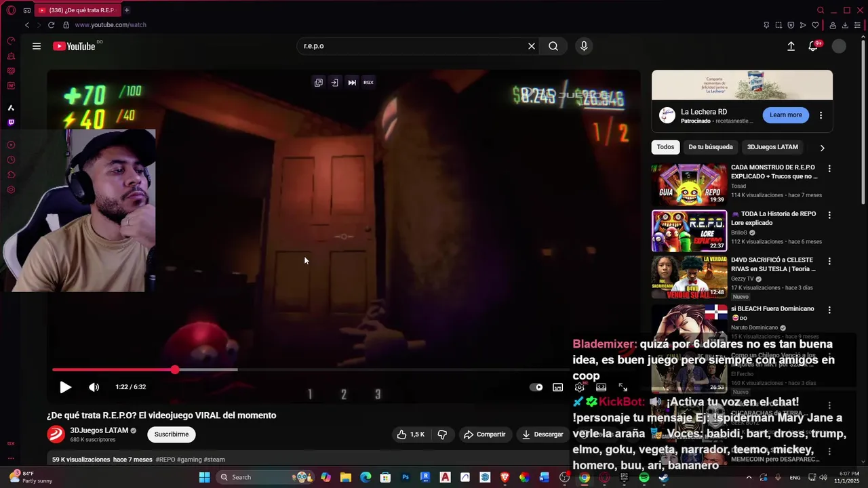Toggle subtitles/captions in player
Viewport: 868px width, 488px height.
coord(557,387)
